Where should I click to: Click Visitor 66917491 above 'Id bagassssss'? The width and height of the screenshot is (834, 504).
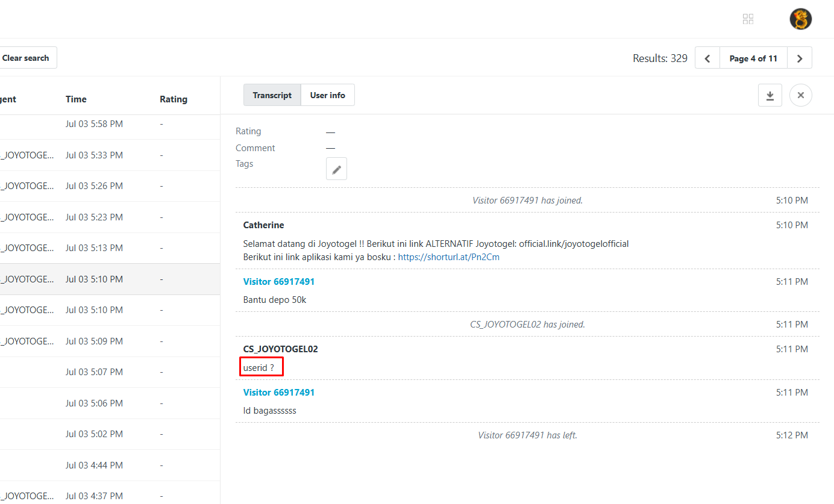point(279,393)
